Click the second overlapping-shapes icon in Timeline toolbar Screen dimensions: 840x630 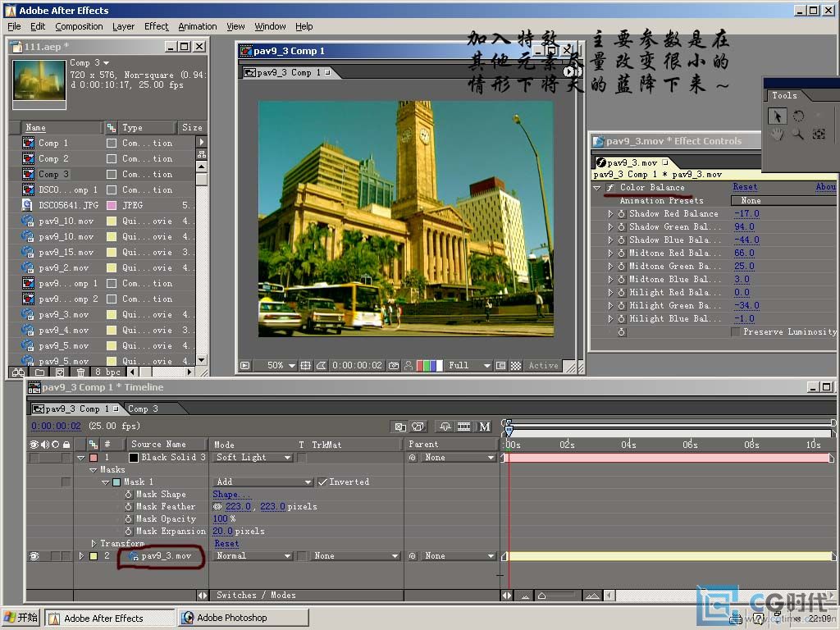(x=418, y=427)
